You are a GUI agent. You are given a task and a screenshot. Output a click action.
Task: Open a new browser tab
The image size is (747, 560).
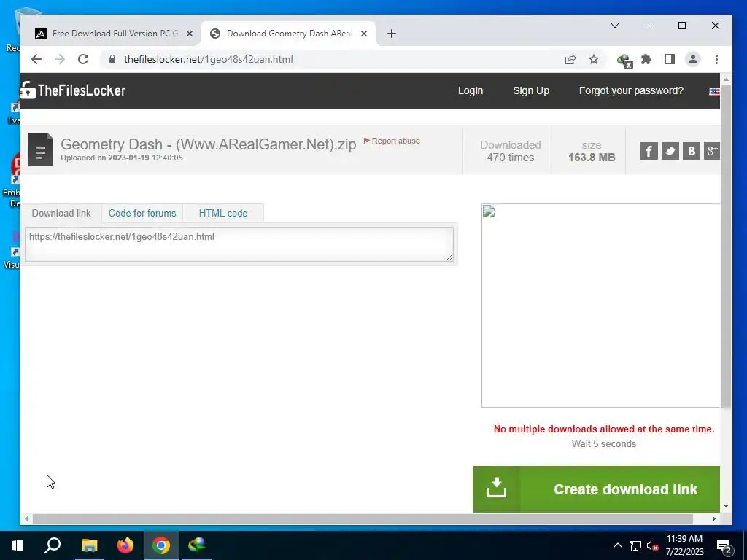point(392,34)
